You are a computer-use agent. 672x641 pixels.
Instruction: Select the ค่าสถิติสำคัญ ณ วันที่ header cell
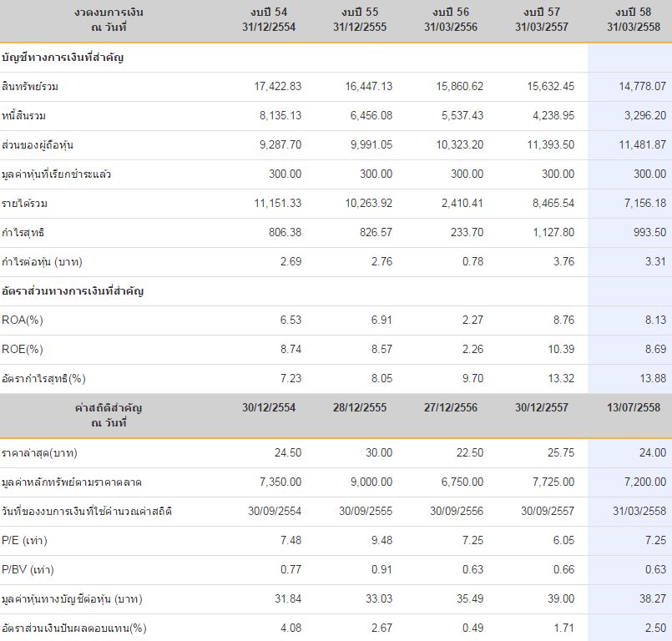click(109, 415)
